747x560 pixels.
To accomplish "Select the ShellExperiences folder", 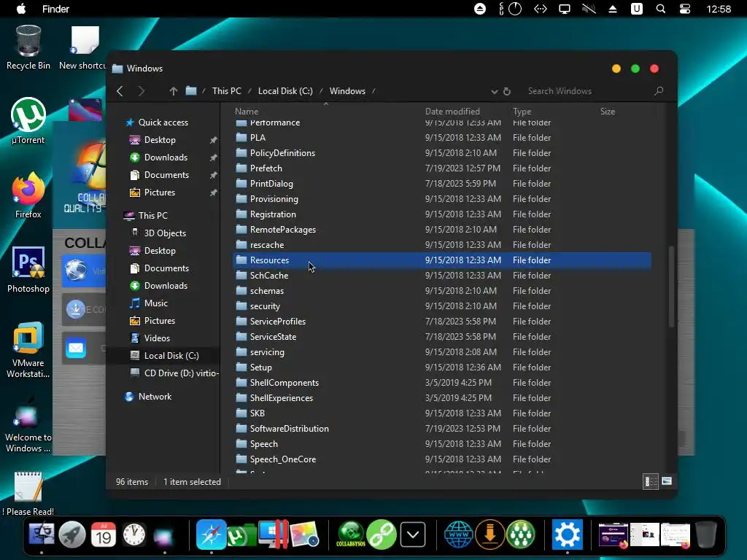I will tap(441, 398).
